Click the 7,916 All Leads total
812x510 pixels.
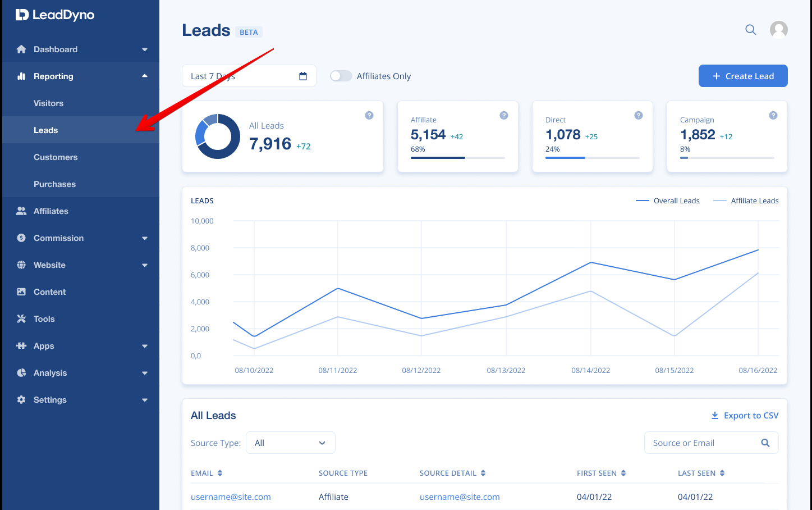pos(270,144)
